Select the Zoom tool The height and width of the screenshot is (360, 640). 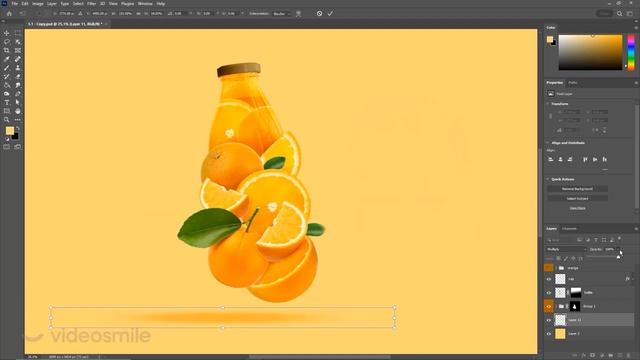(7, 120)
